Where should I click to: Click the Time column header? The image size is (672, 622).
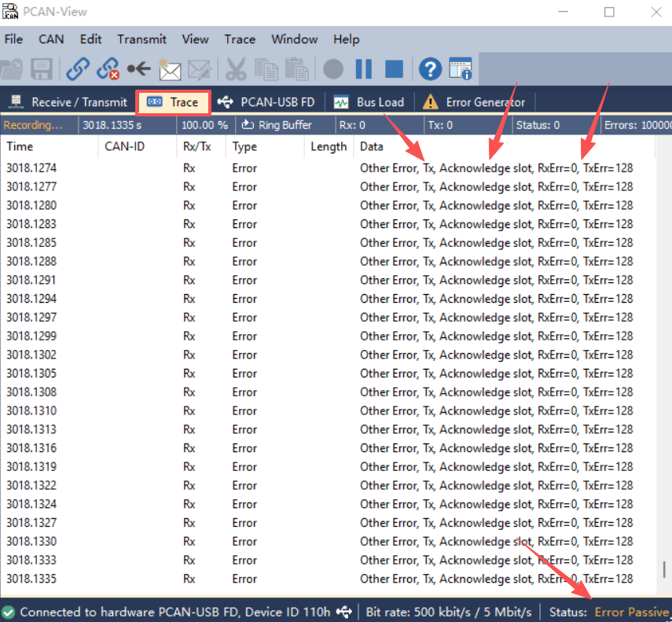click(20, 146)
